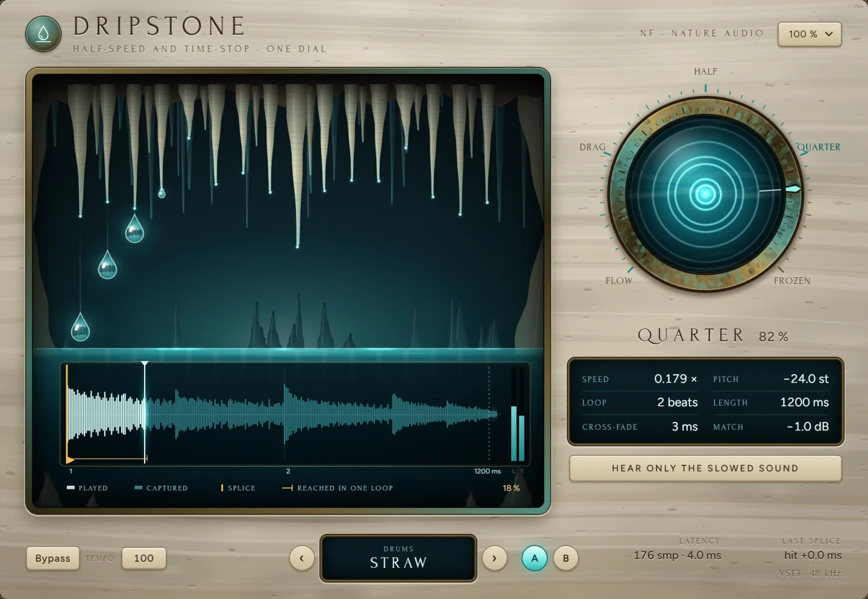
Task: Click the latency readout 176 smp · 4.0 ms
Action: (677, 555)
